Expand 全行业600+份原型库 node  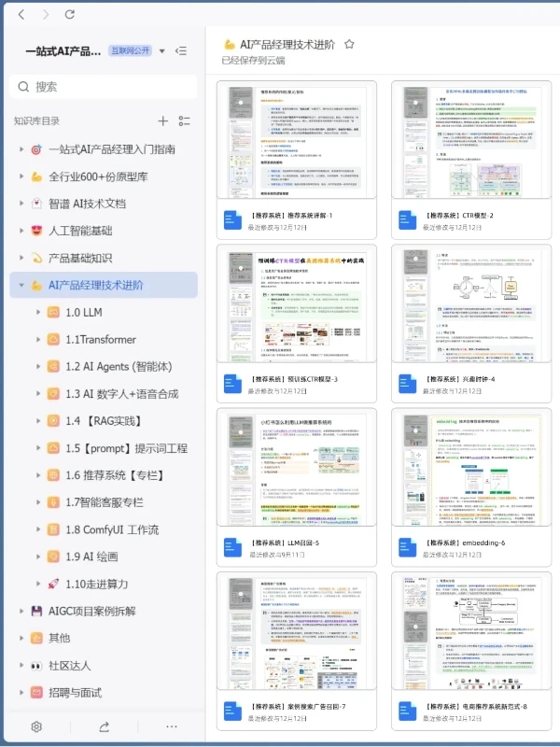pyautogui.click(x=21, y=176)
